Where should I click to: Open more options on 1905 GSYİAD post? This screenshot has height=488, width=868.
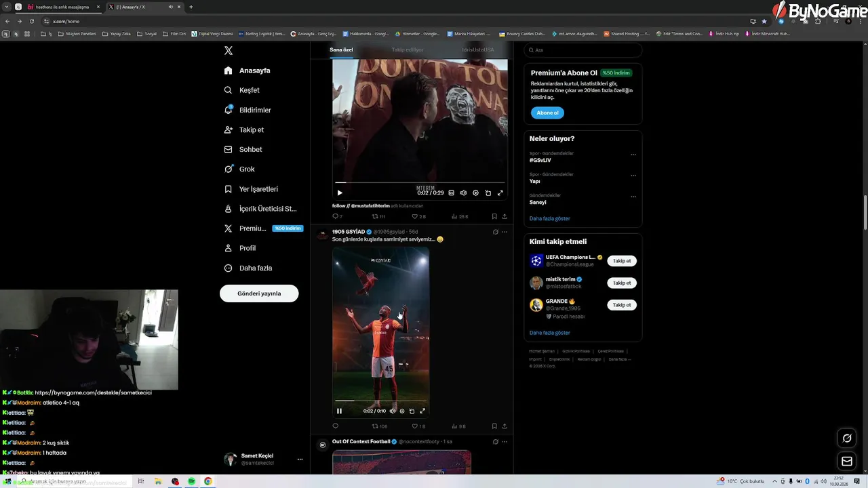[505, 232]
